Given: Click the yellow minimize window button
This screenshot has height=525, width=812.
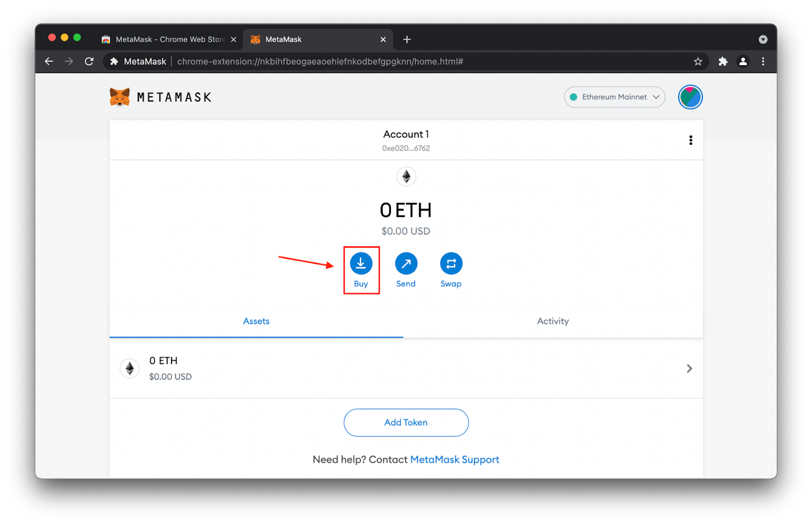Looking at the screenshot, I should point(64,38).
